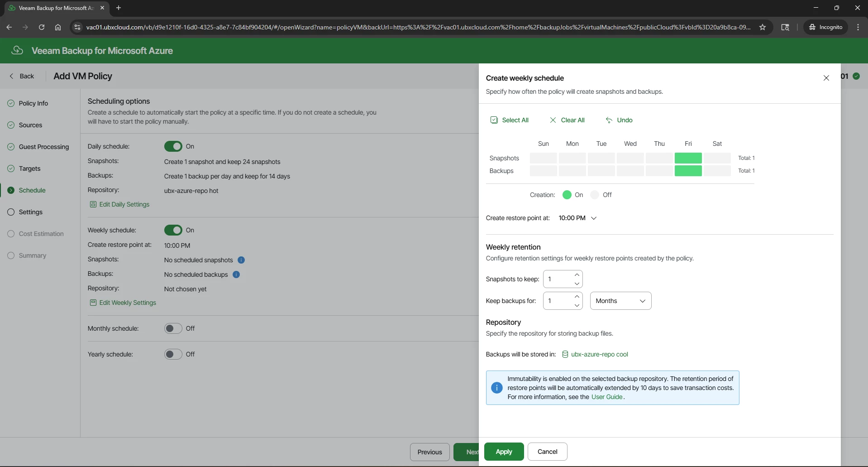Open the User Guide link
This screenshot has height=467, width=868.
pos(607,397)
